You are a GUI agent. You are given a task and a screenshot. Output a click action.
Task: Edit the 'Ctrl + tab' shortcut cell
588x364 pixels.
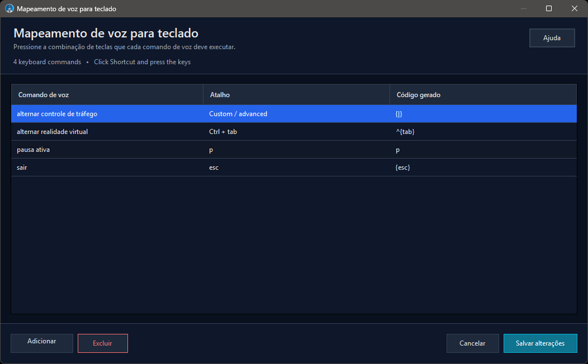point(296,132)
